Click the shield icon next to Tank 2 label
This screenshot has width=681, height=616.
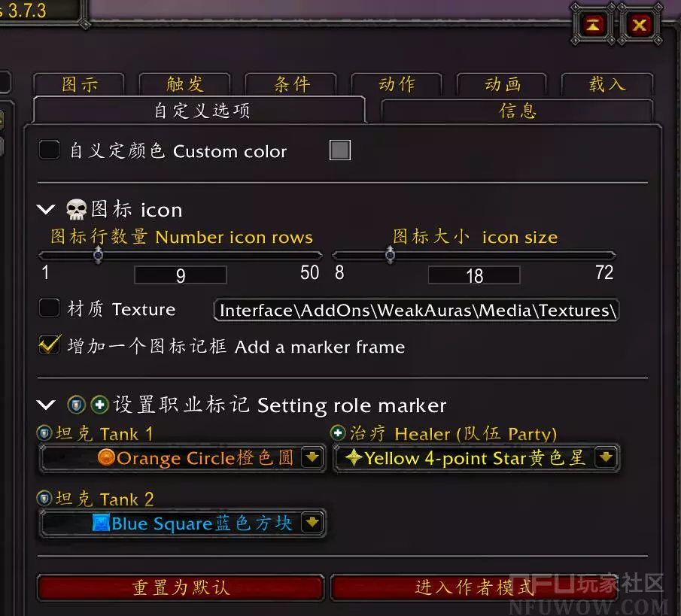click(44, 499)
